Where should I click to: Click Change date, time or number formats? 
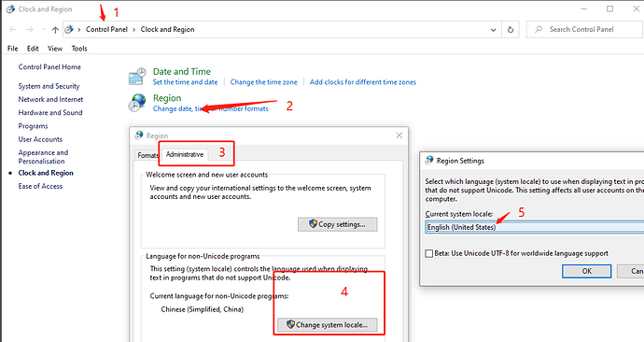(x=211, y=109)
